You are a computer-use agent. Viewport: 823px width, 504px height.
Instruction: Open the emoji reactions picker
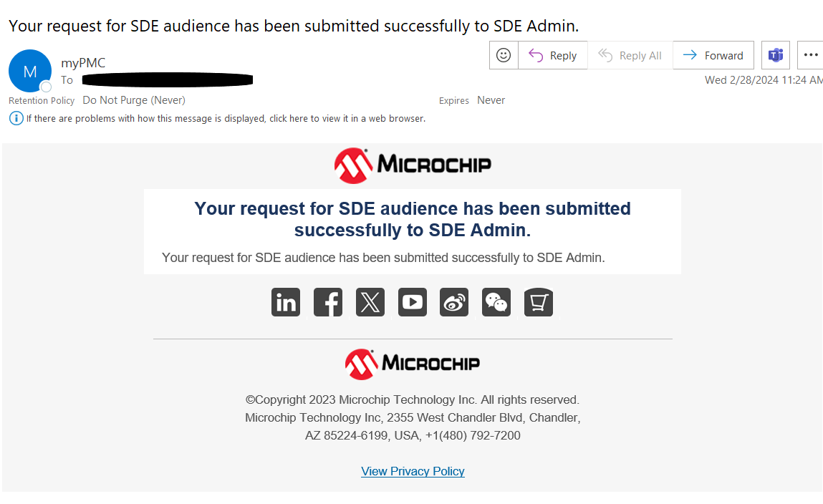coord(504,55)
